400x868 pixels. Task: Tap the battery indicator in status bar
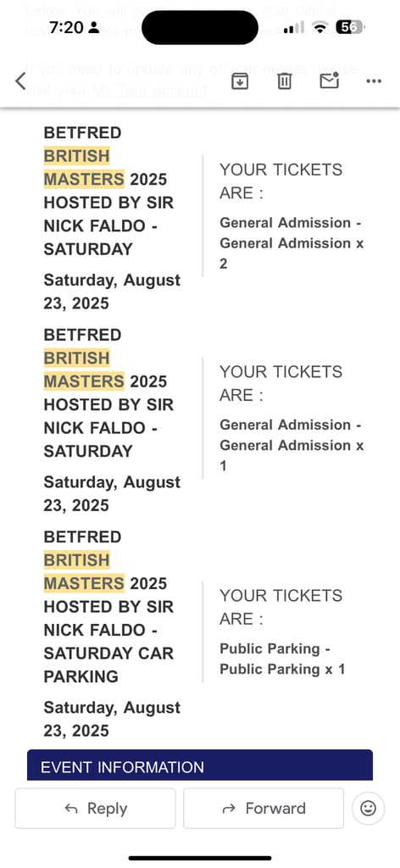tap(350, 27)
